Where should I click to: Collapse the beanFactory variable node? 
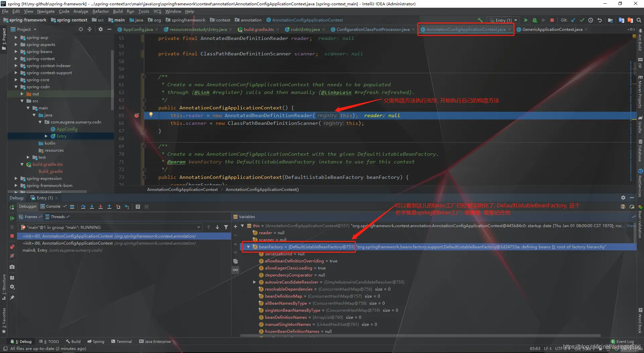tap(248, 247)
